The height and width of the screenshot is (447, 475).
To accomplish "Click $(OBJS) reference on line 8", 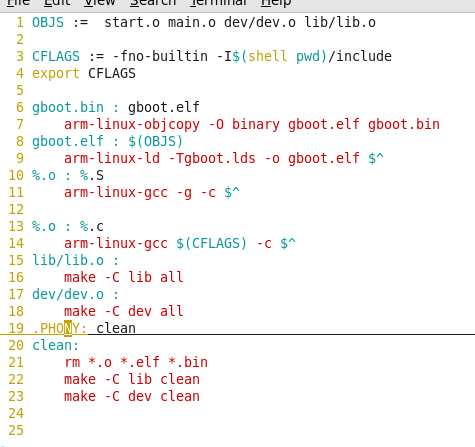I will [156, 141].
